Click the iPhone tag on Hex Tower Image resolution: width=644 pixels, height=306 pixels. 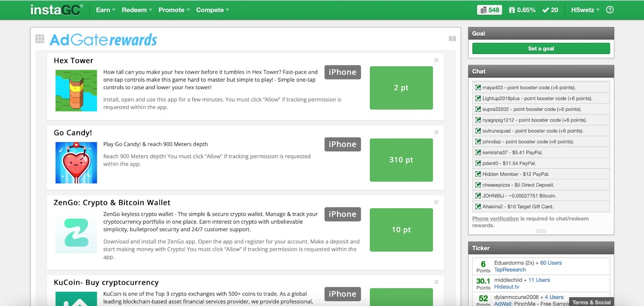coord(343,72)
